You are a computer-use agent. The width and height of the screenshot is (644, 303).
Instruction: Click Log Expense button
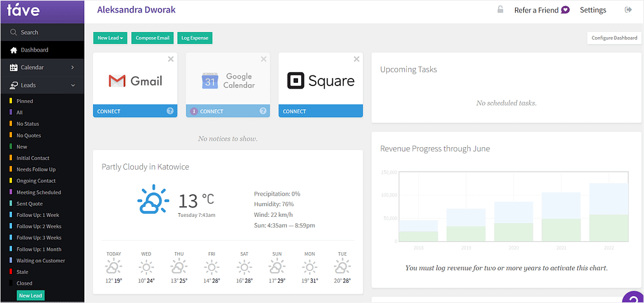(x=195, y=38)
